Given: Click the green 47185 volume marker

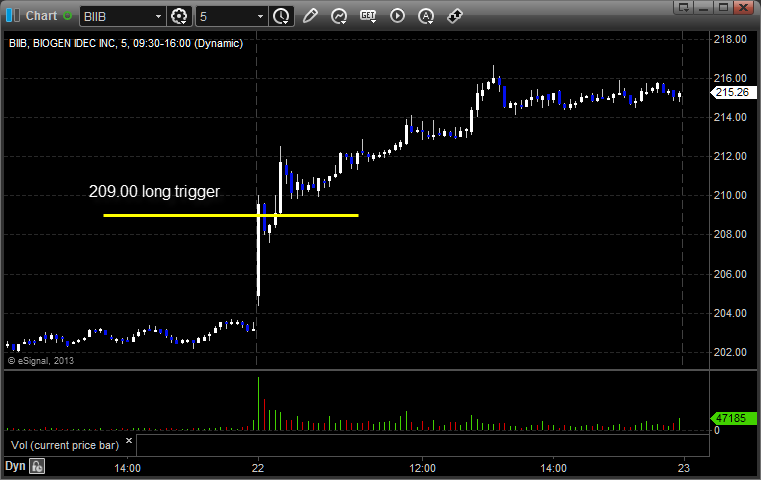Looking at the screenshot, I should [x=733, y=418].
